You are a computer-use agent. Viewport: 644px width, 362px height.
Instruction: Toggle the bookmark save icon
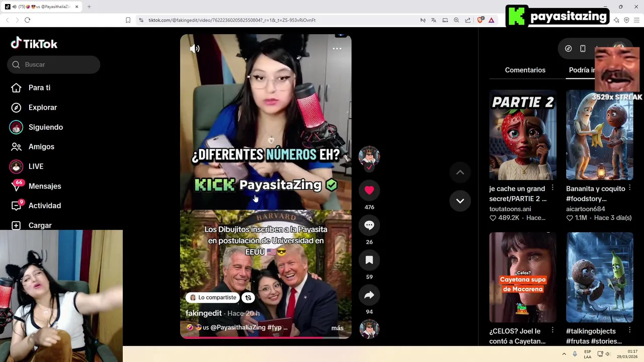tap(369, 260)
